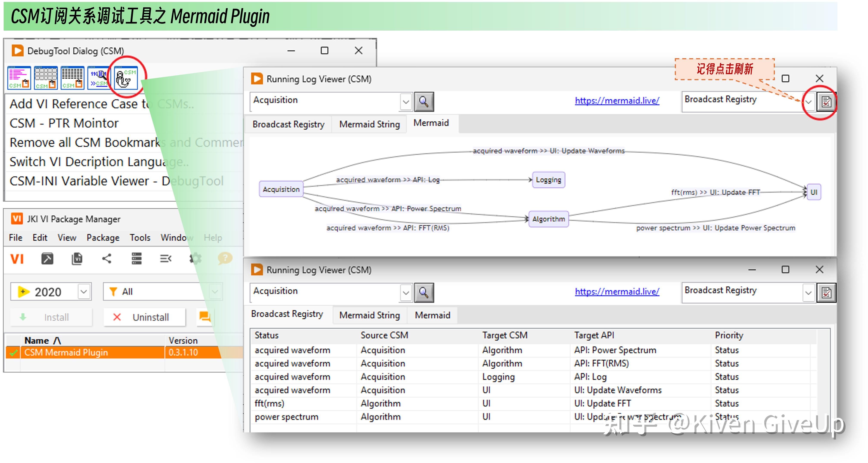Viewport: 868px width, 463px height.
Task: Click the pink-lined CSM log icon
Action: (x=19, y=78)
